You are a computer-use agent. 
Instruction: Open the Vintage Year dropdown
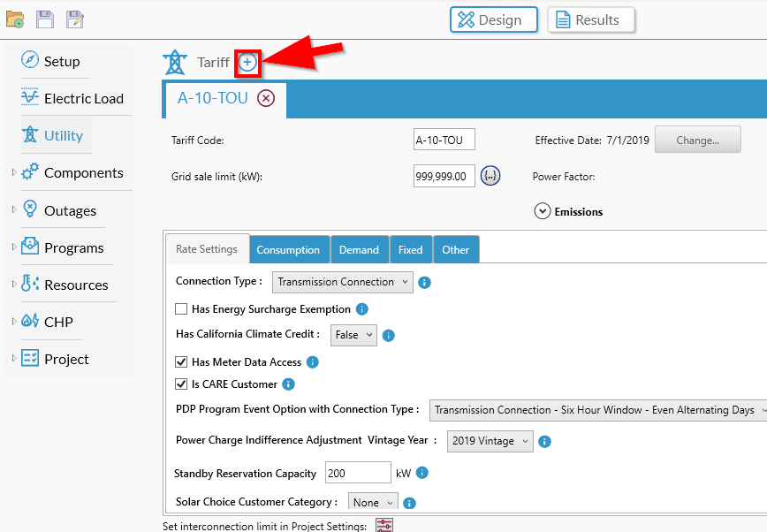(489, 441)
